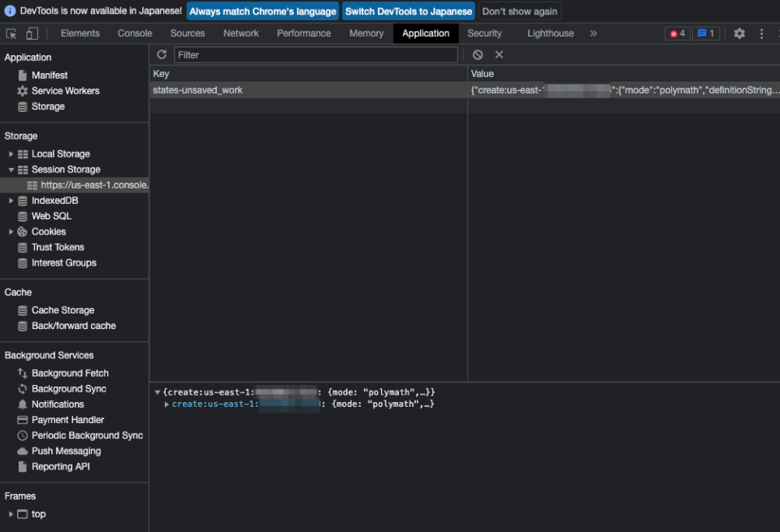The width and height of the screenshot is (780, 532).
Task: Dismiss notification with Don't show again
Action: point(519,11)
